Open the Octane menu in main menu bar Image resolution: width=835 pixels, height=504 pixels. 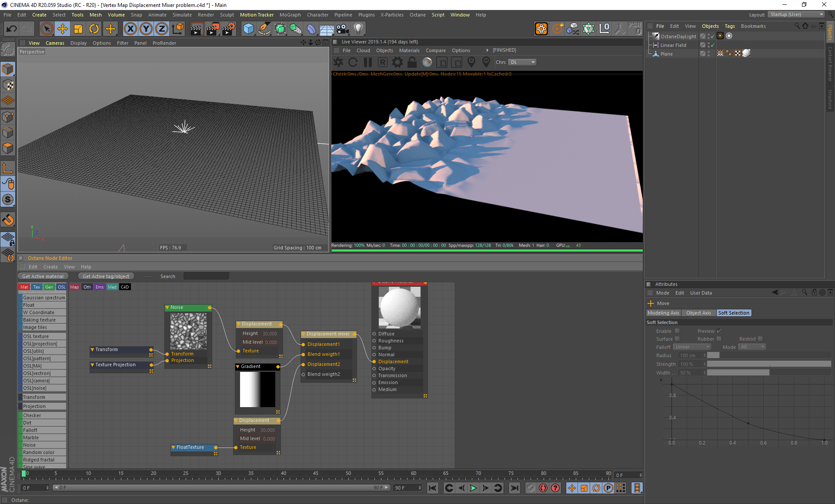(x=417, y=15)
